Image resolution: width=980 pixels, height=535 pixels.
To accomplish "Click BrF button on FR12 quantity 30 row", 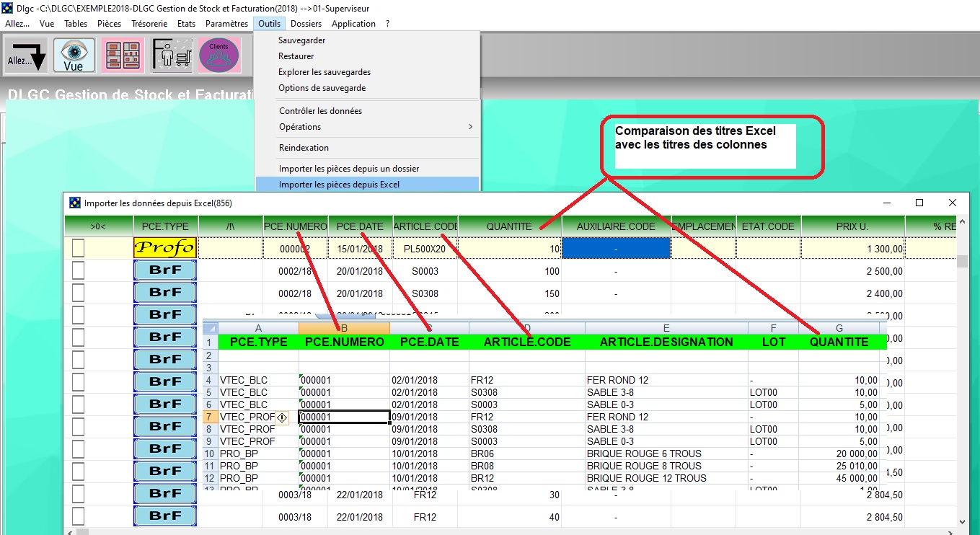I will (x=165, y=495).
